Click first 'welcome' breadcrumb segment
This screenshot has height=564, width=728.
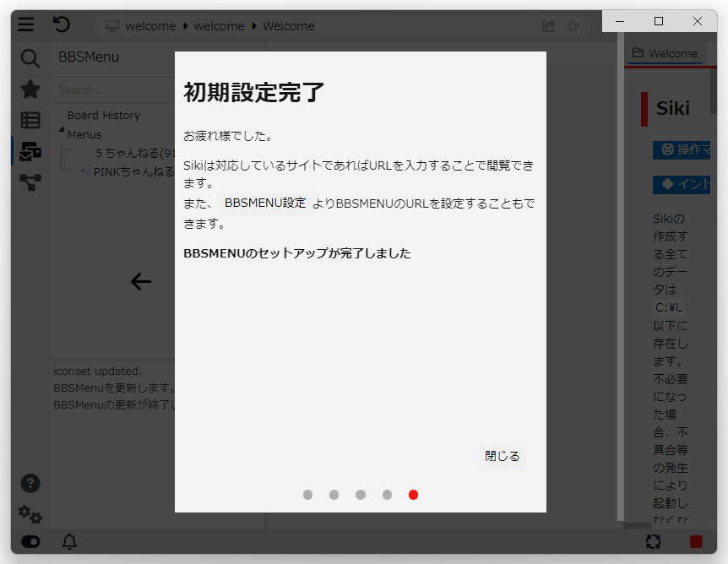[x=150, y=26]
